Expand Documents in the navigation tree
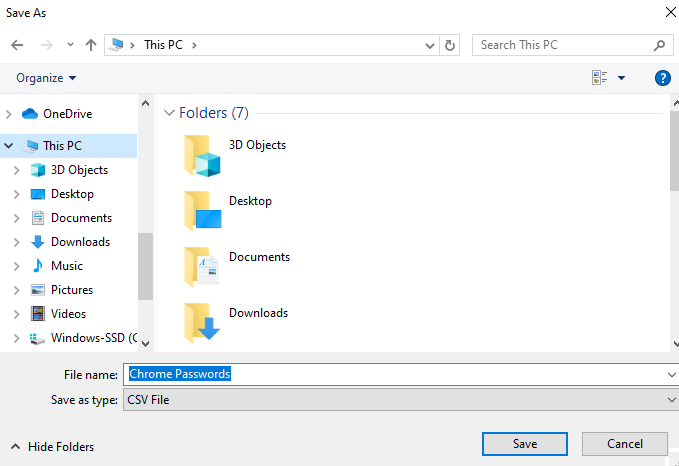 point(16,218)
